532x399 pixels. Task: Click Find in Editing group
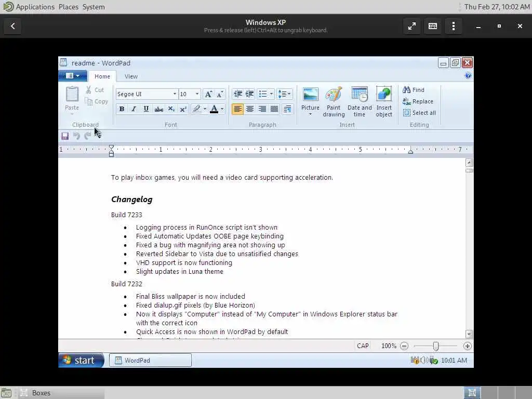414,90
